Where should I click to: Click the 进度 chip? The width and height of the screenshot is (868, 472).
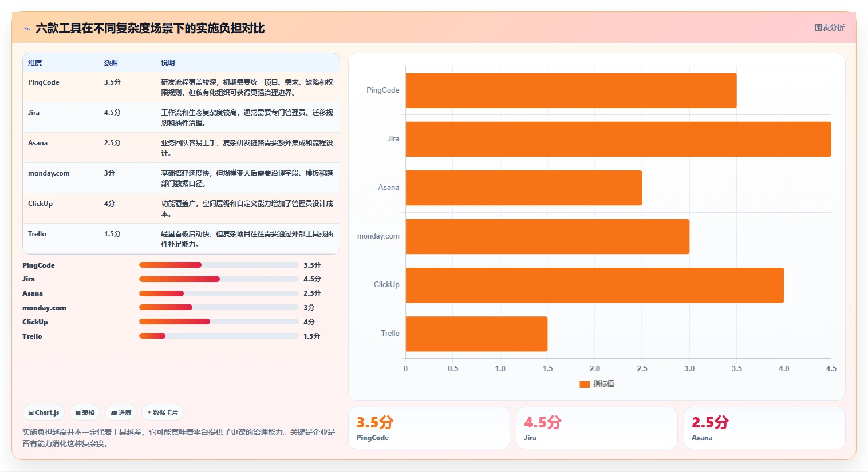pyautogui.click(x=121, y=412)
